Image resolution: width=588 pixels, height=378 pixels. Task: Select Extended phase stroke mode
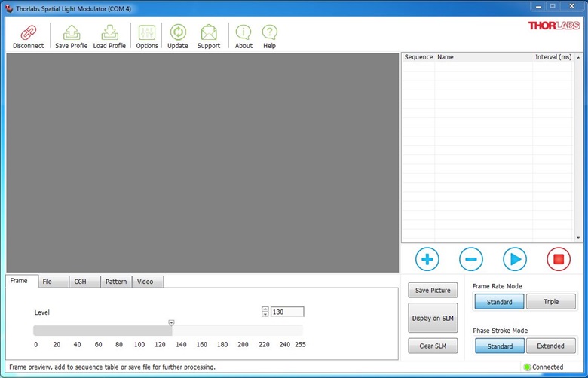[550, 346]
